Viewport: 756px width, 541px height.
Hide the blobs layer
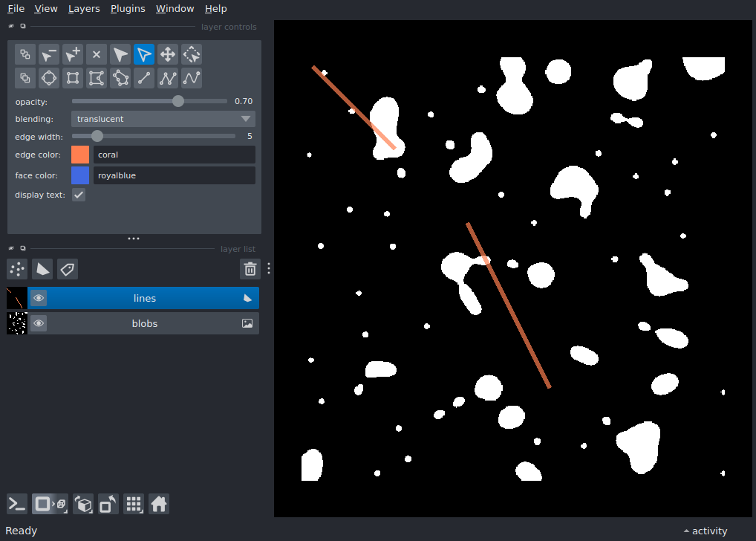pyautogui.click(x=39, y=323)
